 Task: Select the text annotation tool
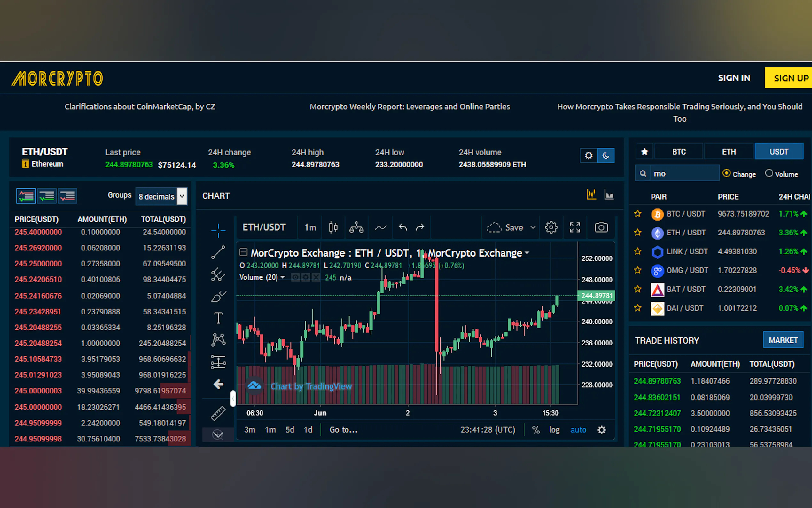[218, 317]
